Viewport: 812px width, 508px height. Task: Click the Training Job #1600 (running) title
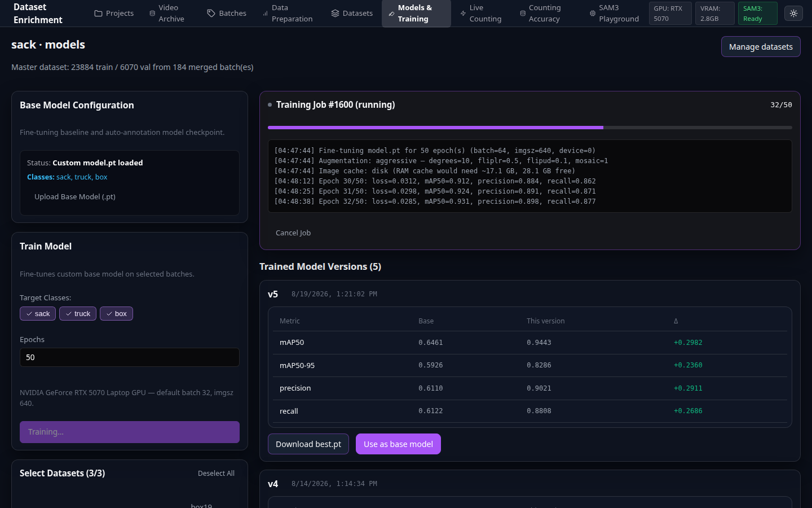(336, 105)
